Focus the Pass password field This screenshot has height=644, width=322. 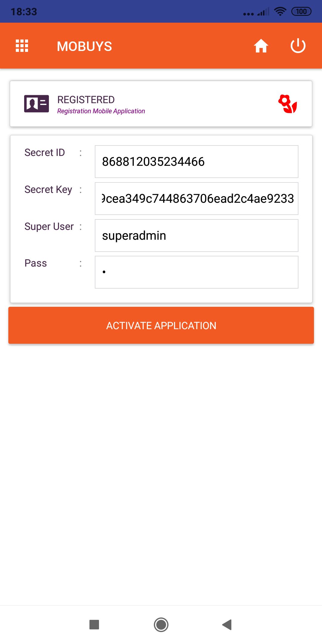point(196,272)
